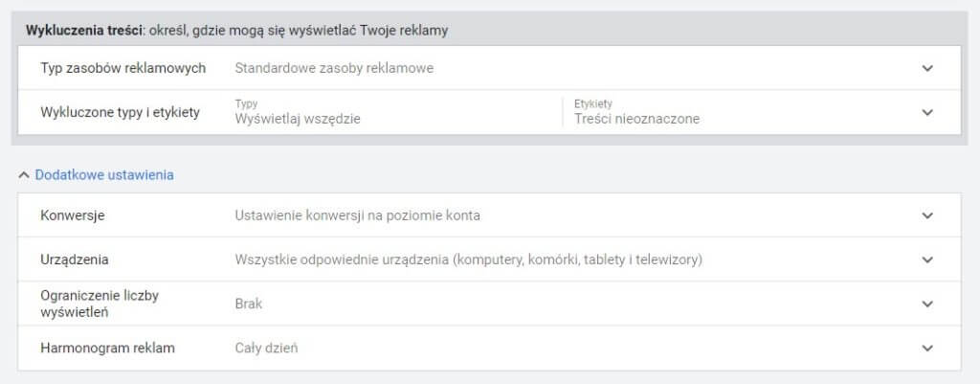Click the Dodatkowe ustawienia link

(x=104, y=175)
